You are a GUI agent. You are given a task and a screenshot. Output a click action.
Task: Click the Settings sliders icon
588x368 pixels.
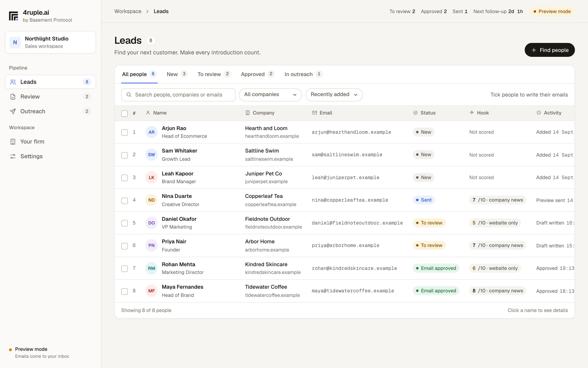[13, 156]
